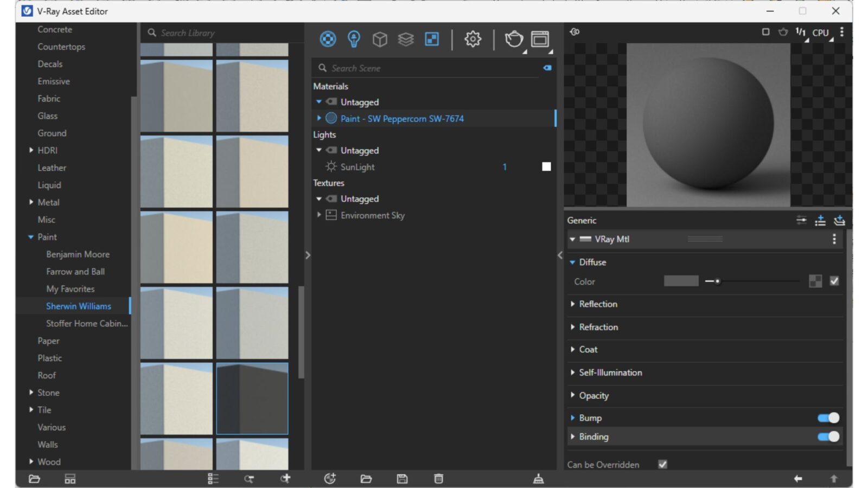The width and height of the screenshot is (868, 488).
Task: Purge unused assets with broom icon
Action: click(539, 479)
